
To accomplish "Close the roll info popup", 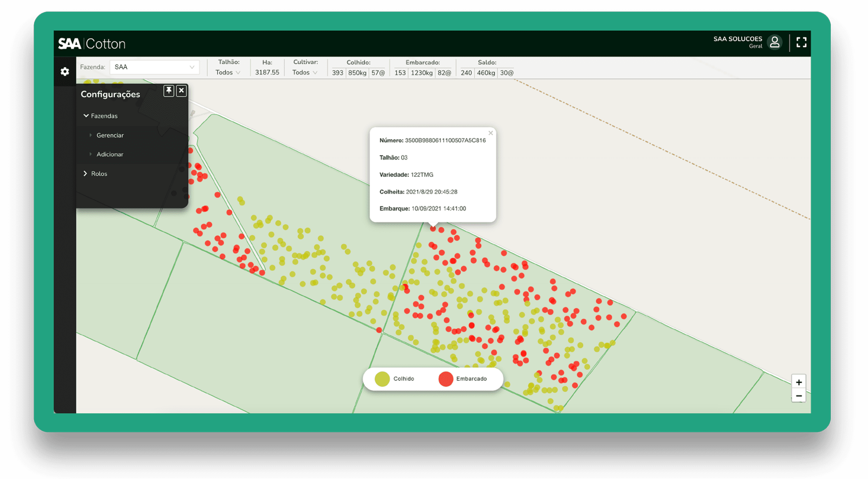I will (491, 133).
